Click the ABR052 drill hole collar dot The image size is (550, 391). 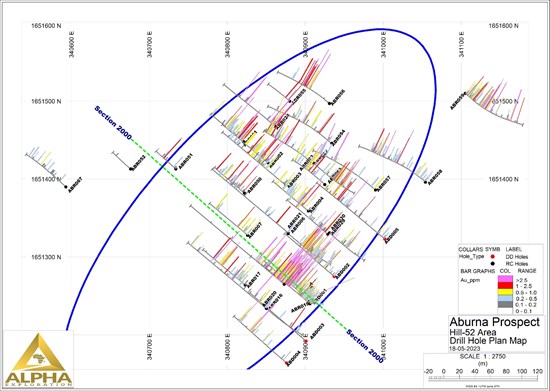click(131, 169)
